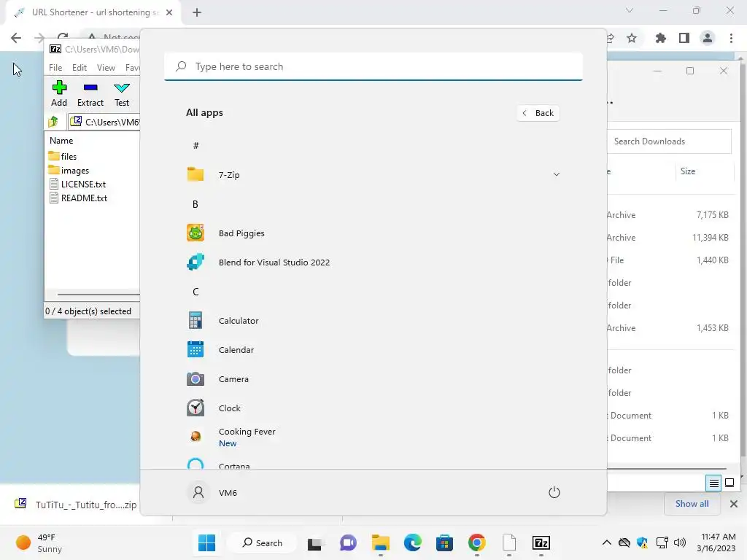The height and width of the screenshot is (560, 747).
Task: Open the blank document app on taskbar
Action: click(509, 542)
